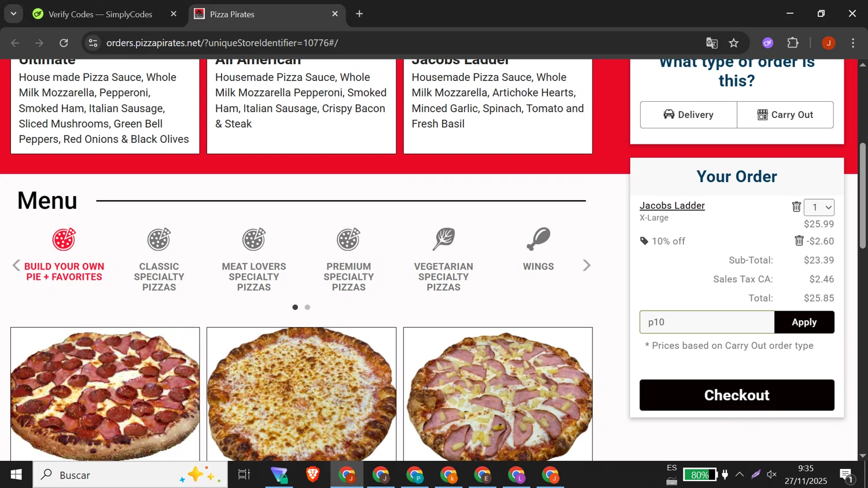Open notifications center in system tray

(847, 475)
